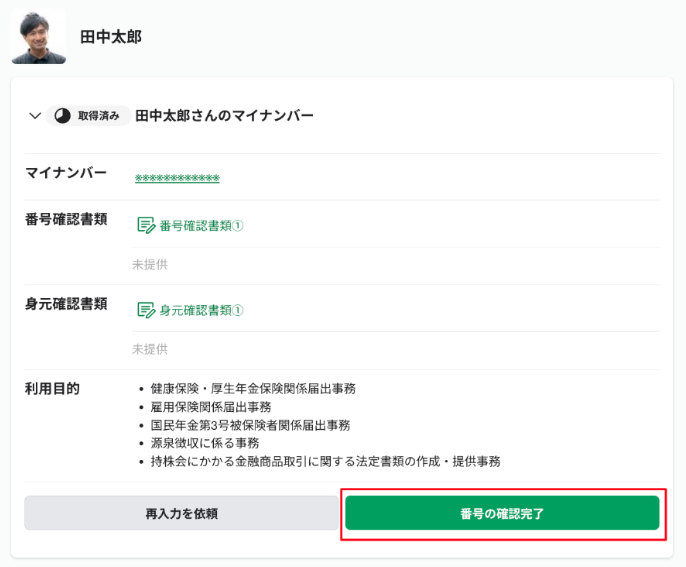
Task: Click 田中太郎's profile photo
Action: (x=38, y=37)
